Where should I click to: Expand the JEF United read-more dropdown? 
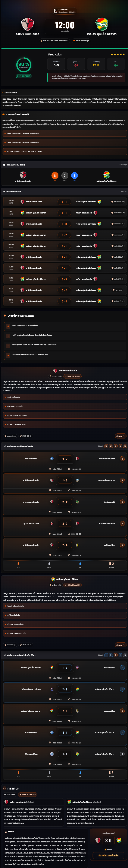pyautogui.click(x=121, y=645)
